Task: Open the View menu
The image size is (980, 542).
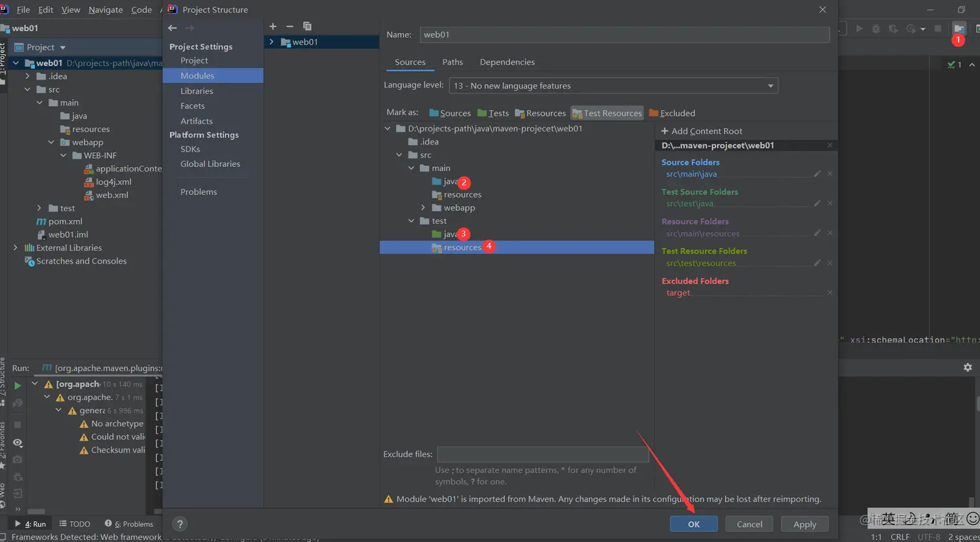Action: (70, 10)
